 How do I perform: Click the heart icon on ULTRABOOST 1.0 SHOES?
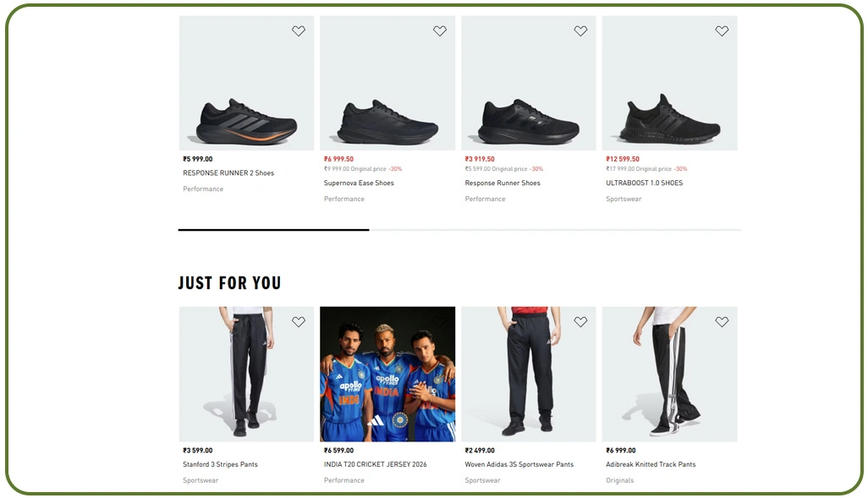point(722,30)
